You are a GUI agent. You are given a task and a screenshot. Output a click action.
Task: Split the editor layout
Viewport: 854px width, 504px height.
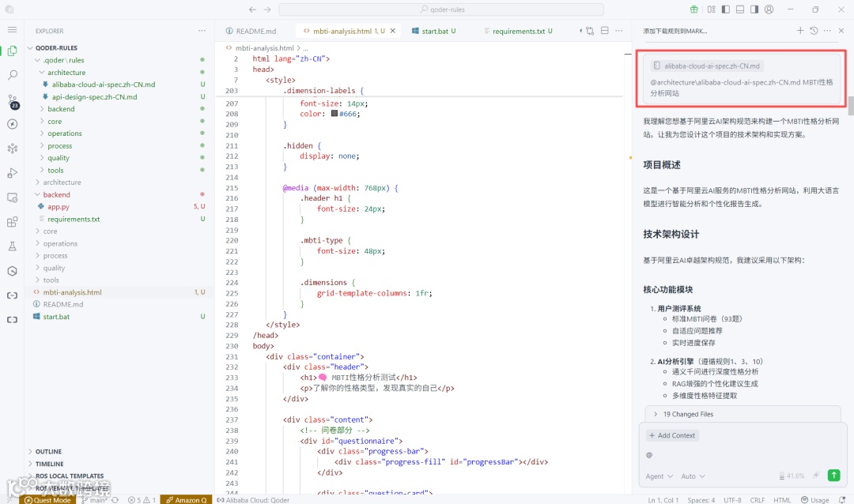[x=605, y=31]
